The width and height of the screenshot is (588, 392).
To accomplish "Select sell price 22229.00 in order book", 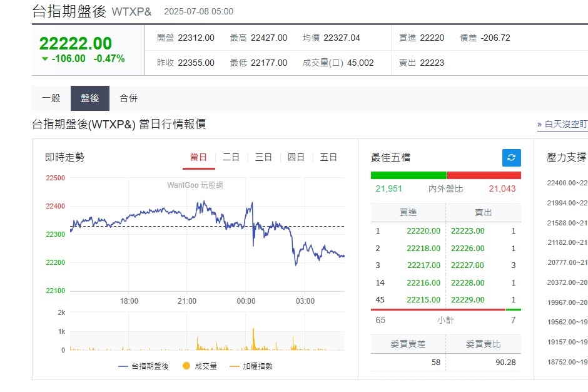I will coord(467,300).
